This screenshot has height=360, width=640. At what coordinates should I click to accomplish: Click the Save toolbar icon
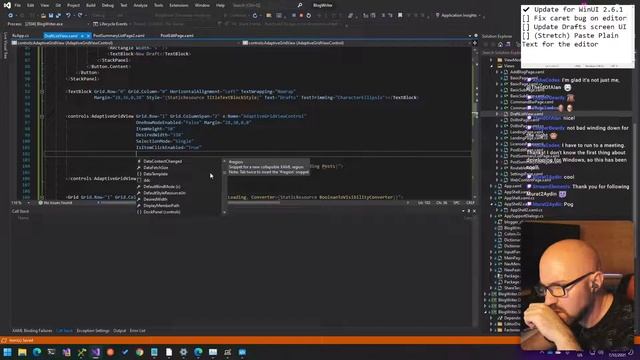pyautogui.click(x=51, y=16)
